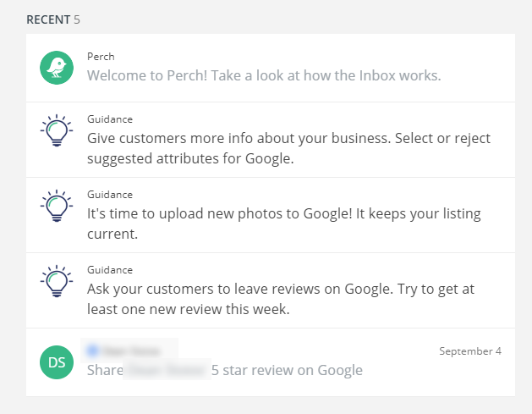Click lightbulb icon beside customer reviews guidance
This screenshot has height=414, width=532.
click(x=57, y=281)
